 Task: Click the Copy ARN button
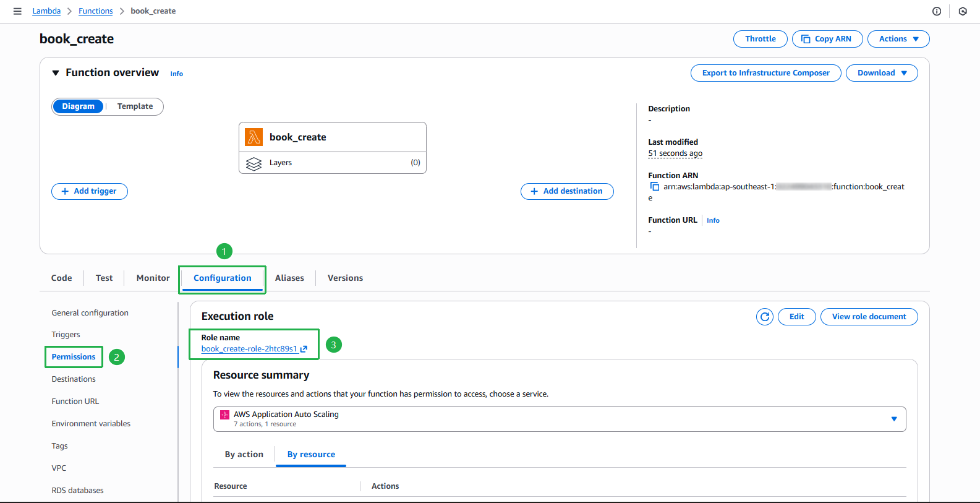click(x=827, y=39)
